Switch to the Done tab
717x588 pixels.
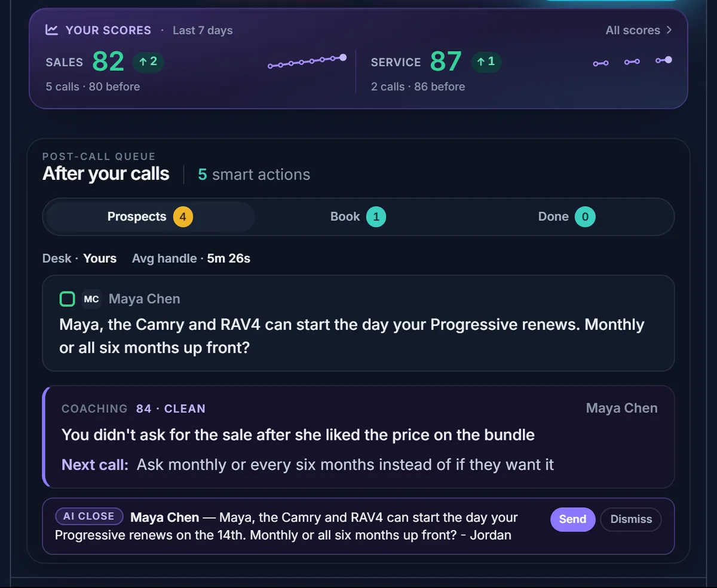click(x=566, y=216)
